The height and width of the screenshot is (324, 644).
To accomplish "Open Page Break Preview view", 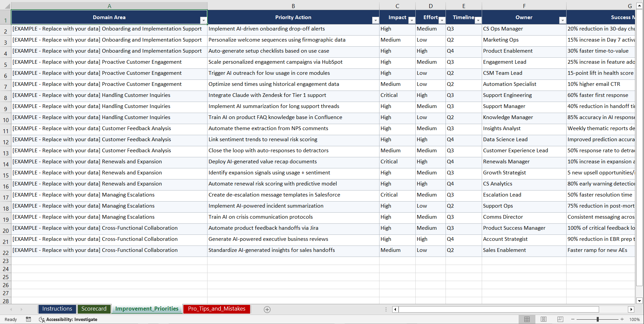I will [560, 319].
